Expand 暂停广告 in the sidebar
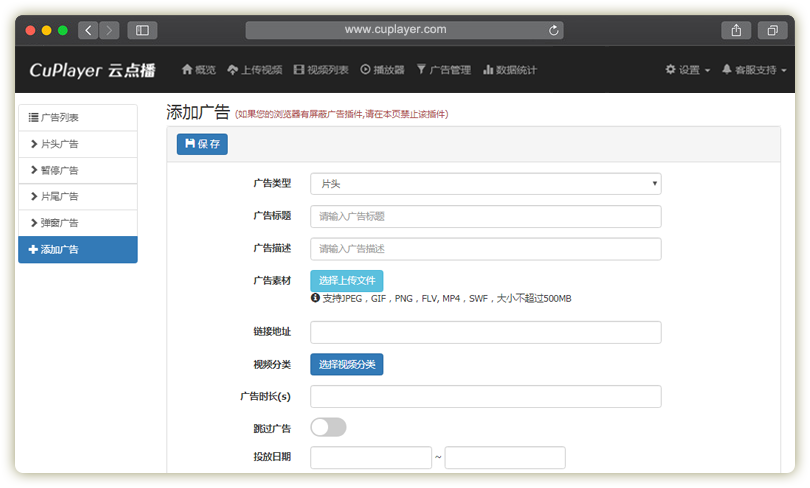The width and height of the screenshot is (810, 488). coord(77,170)
